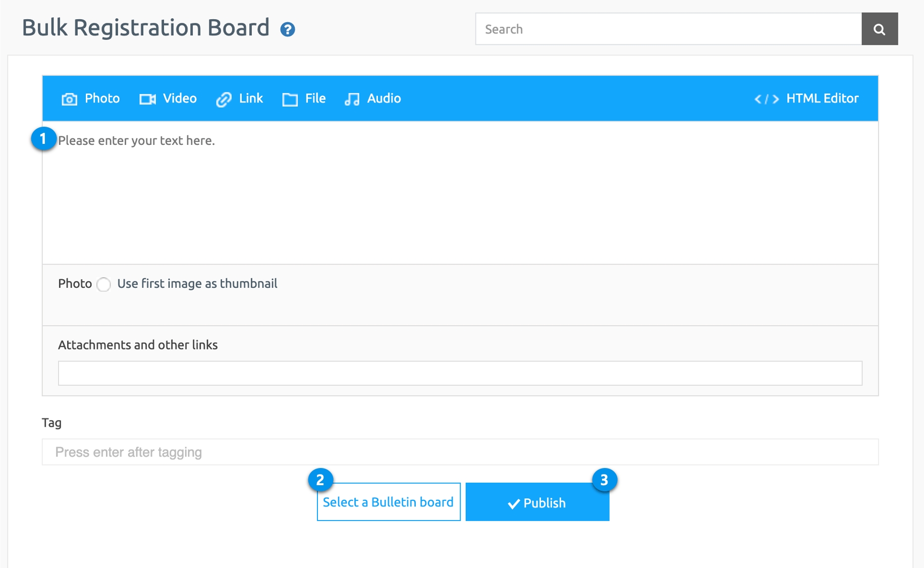
Task: Click the Audio music note icon
Action: [352, 99]
